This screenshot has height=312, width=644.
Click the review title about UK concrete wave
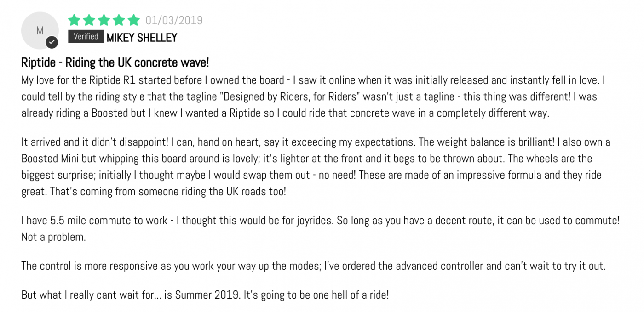pyautogui.click(x=115, y=62)
